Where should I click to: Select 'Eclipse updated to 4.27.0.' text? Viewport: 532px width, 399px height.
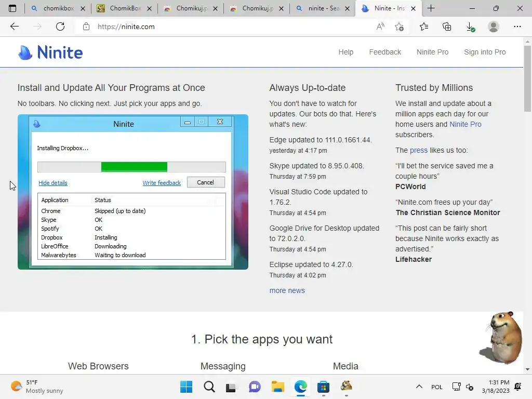pos(311,264)
